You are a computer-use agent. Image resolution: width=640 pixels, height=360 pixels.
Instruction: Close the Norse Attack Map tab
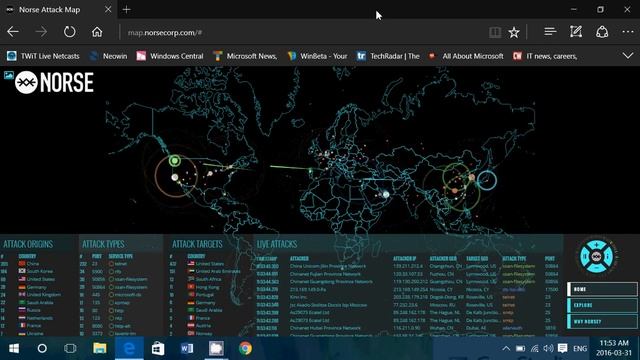click(x=108, y=9)
